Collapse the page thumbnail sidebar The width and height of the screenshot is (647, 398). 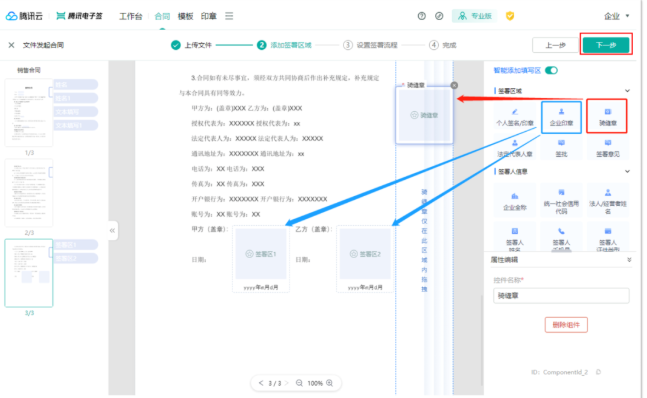[112, 231]
